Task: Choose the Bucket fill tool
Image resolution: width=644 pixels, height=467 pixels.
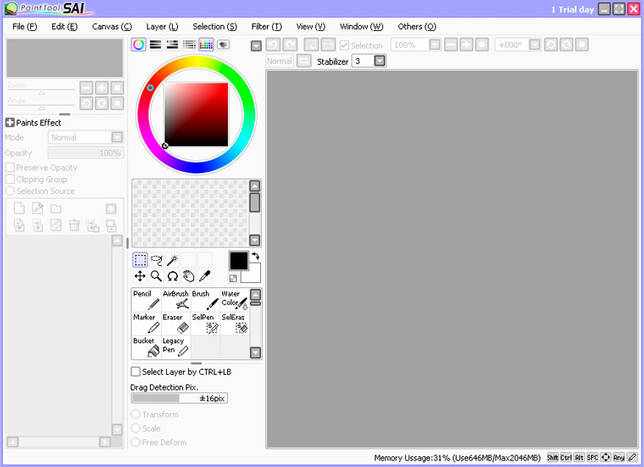Action: [x=147, y=347]
